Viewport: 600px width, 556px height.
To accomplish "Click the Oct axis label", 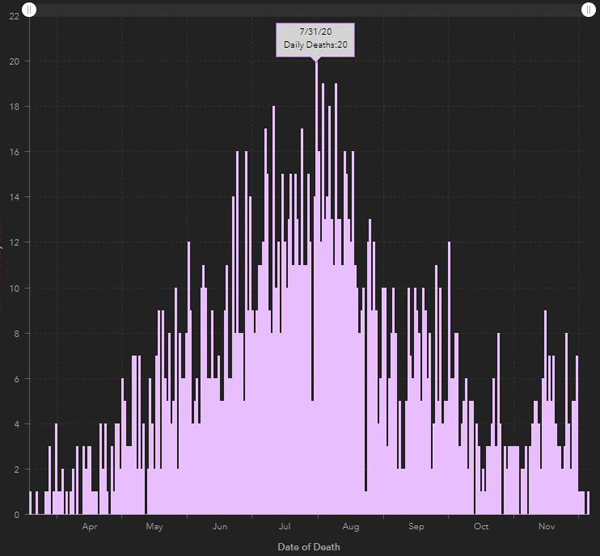I will [481, 527].
